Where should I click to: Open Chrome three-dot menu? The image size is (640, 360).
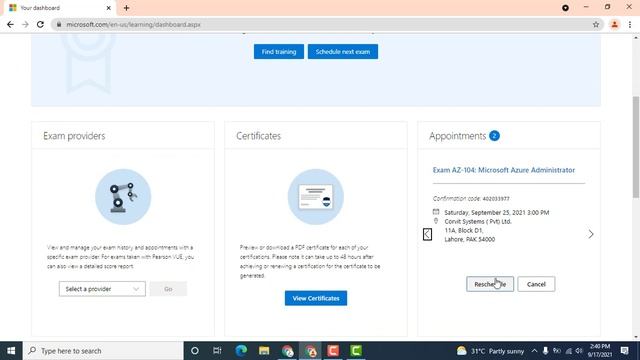coord(630,24)
